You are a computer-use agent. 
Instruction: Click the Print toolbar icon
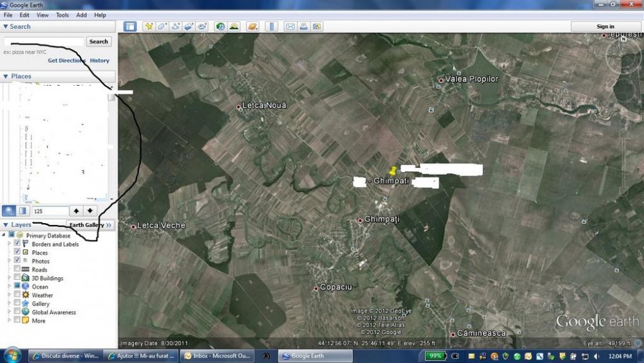(303, 26)
